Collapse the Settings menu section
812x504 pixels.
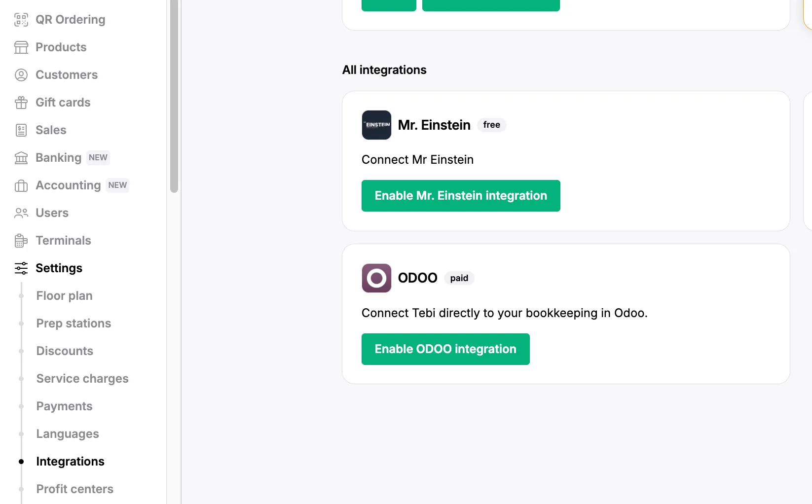(59, 268)
